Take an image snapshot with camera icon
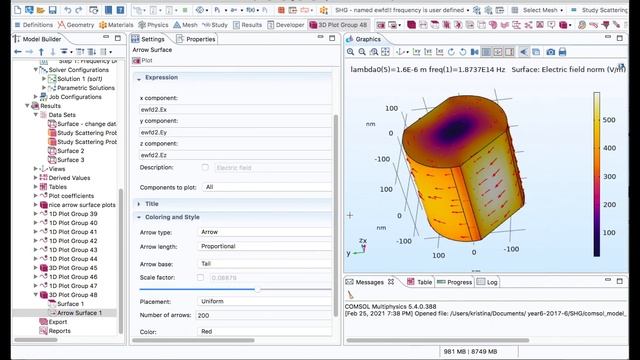The image size is (640, 360). pos(551,52)
